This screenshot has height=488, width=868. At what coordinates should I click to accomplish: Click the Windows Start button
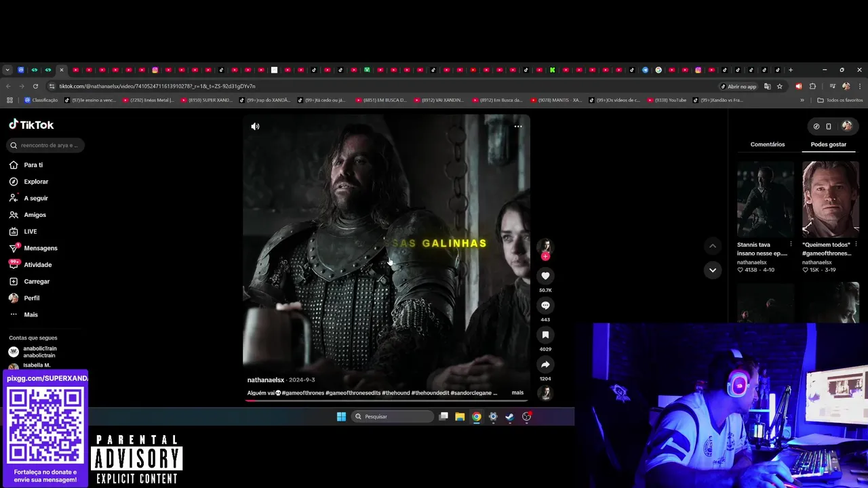(341, 417)
